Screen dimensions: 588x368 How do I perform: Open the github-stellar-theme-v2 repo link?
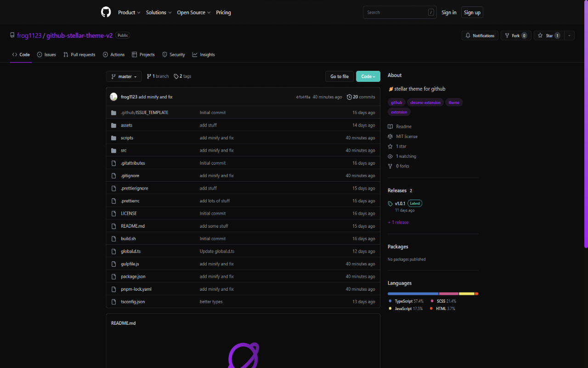point(79,35)
